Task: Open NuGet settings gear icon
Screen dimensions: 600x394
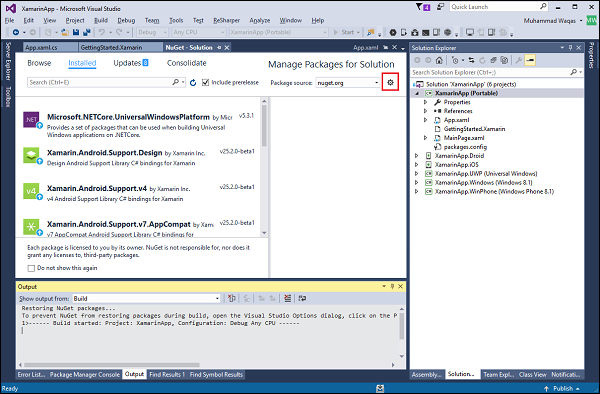Action: click(390, 82)
